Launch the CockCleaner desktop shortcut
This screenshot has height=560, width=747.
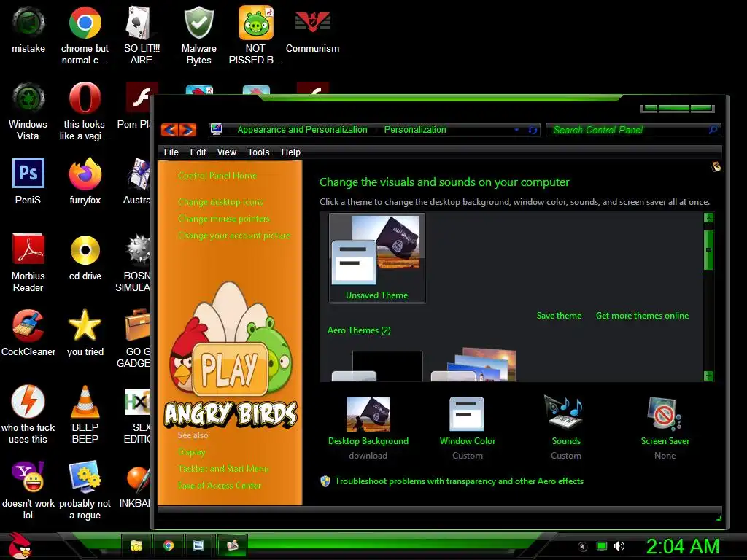28,332
